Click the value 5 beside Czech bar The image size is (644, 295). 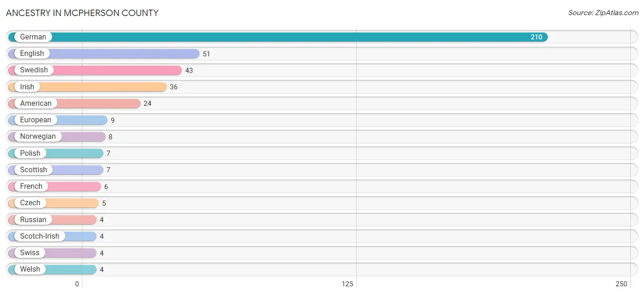(104, 203)
